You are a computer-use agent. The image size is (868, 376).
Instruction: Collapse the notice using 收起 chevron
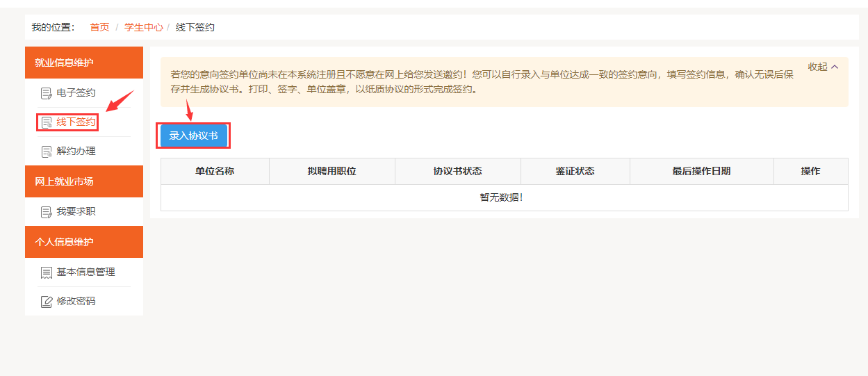click(x=835, y=67)
